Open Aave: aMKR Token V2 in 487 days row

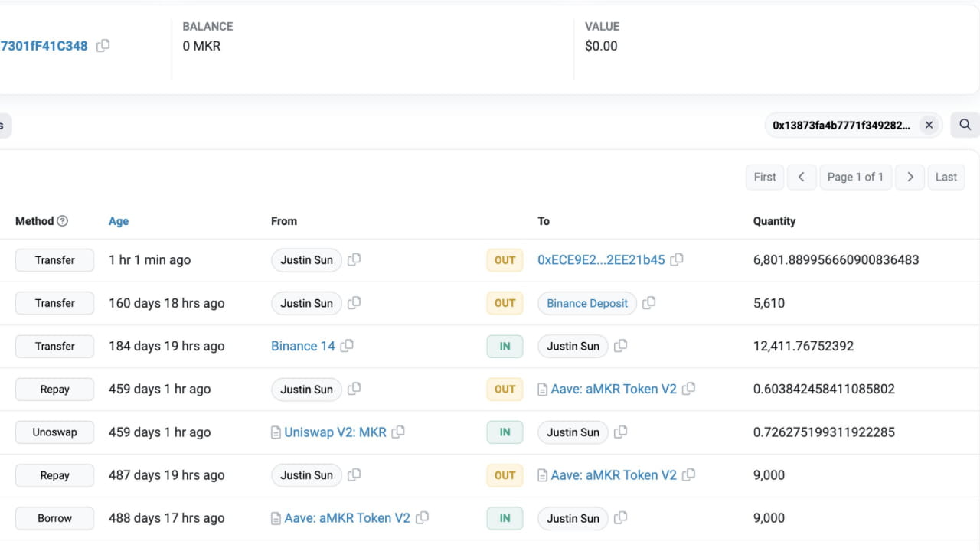point(614,475)
